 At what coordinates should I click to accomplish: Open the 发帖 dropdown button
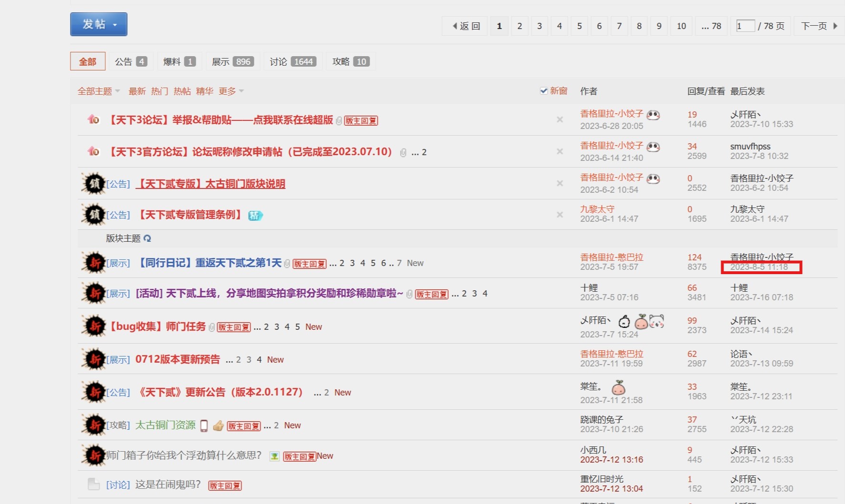[99, 24]
